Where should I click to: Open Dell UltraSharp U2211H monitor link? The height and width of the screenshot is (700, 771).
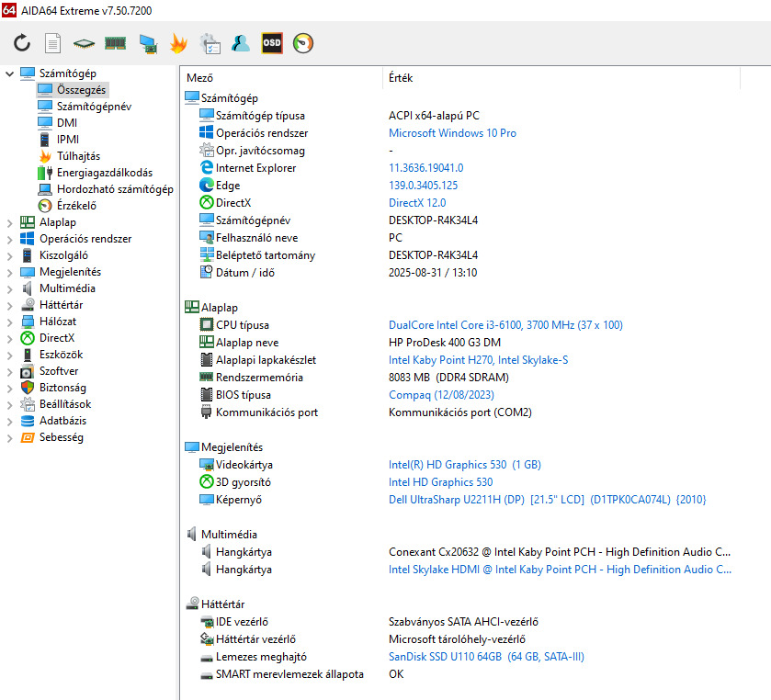point(548,500)
